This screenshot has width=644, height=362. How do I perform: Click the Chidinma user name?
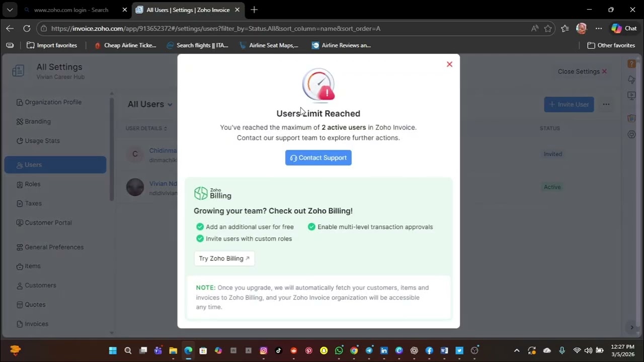163,150
